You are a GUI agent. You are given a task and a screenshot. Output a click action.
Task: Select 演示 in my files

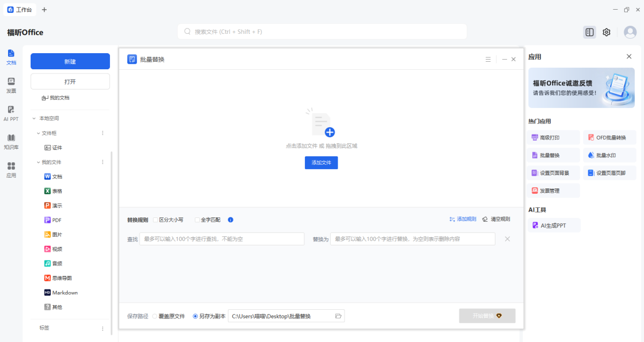point(54,206)
